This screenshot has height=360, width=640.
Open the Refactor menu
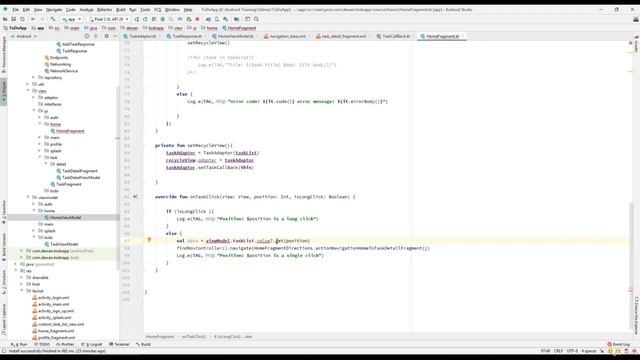(104, 9)
